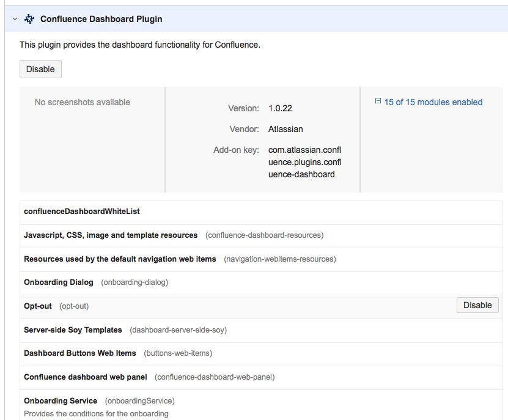Click the (onboardingService) module key

coord(139,401)
